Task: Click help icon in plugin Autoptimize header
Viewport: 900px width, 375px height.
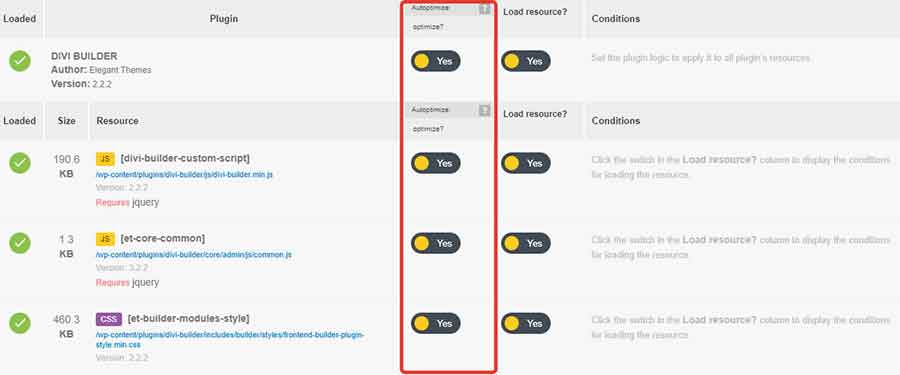Action: [484, 8]
